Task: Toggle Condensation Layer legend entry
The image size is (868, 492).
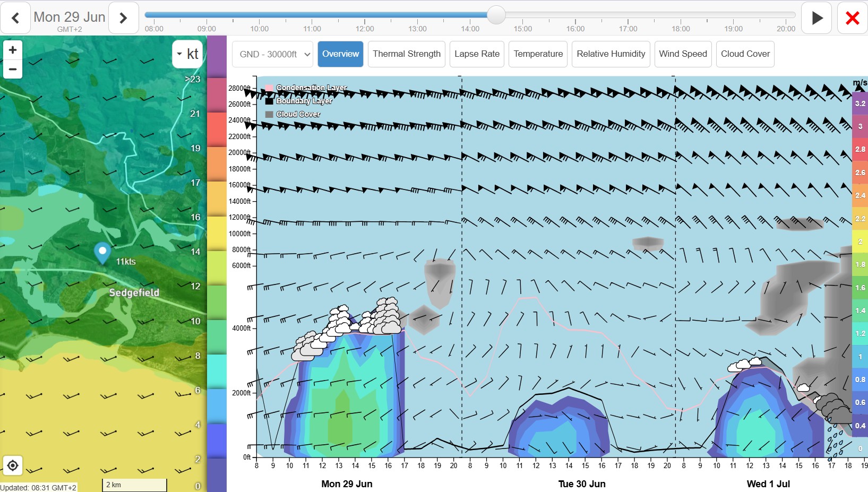Action: point(306,88)
